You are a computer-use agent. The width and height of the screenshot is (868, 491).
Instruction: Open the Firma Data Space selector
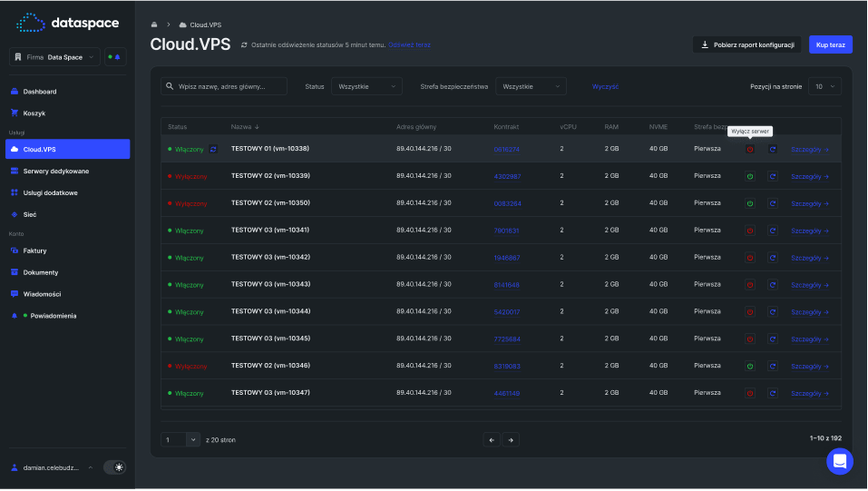54,57
